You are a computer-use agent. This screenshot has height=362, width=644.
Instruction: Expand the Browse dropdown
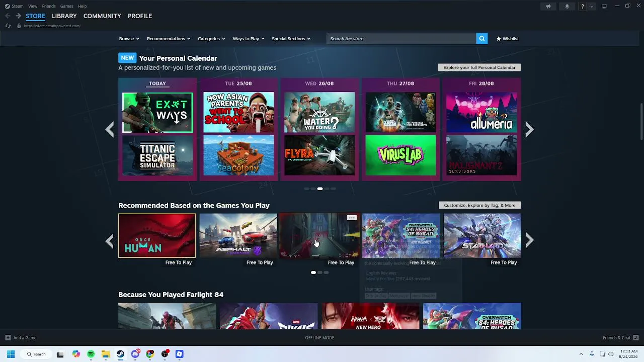pos(129,39)
